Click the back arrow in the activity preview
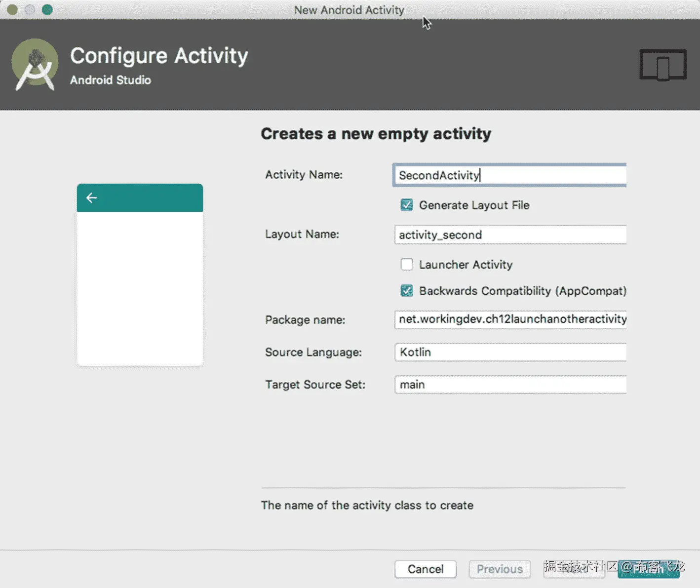700x588 pixels. pos(92,198)
